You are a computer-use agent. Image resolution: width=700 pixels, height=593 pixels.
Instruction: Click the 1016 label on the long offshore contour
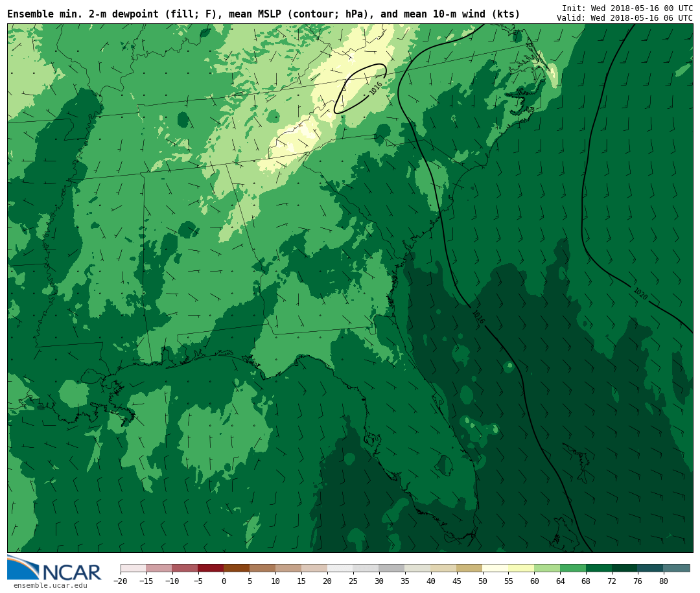tap(478, 317)
